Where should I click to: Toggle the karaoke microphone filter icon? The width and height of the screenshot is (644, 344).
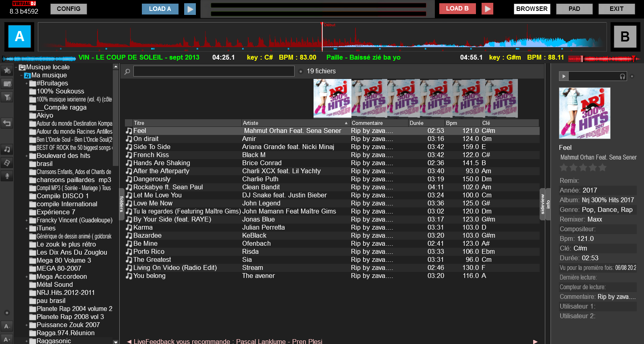click(x=7, y=176)
